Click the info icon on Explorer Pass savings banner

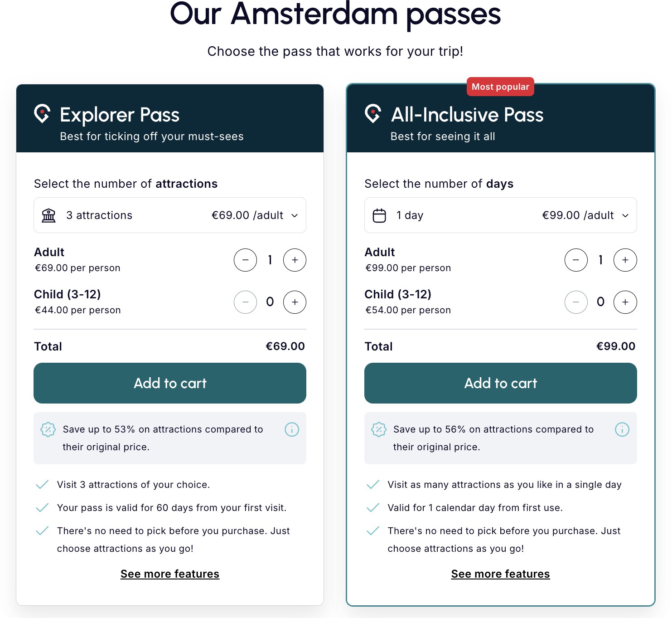292,429
